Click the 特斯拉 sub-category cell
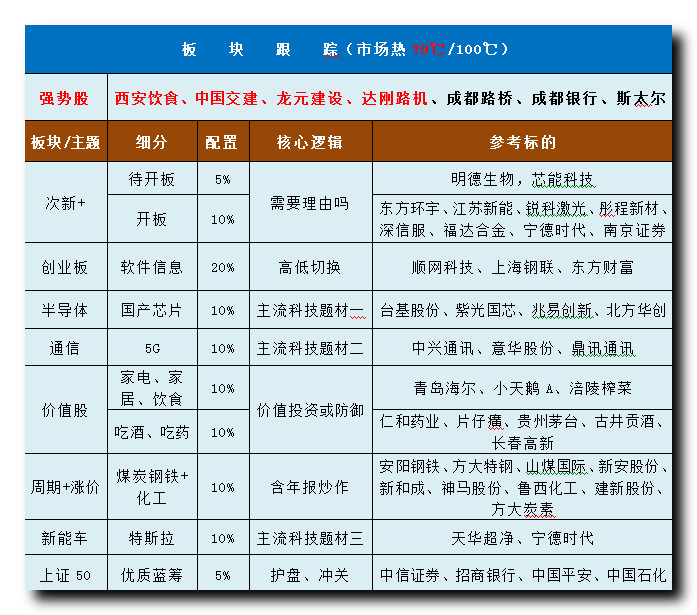This screenshot has height=615, width=697. pos(151,538)
